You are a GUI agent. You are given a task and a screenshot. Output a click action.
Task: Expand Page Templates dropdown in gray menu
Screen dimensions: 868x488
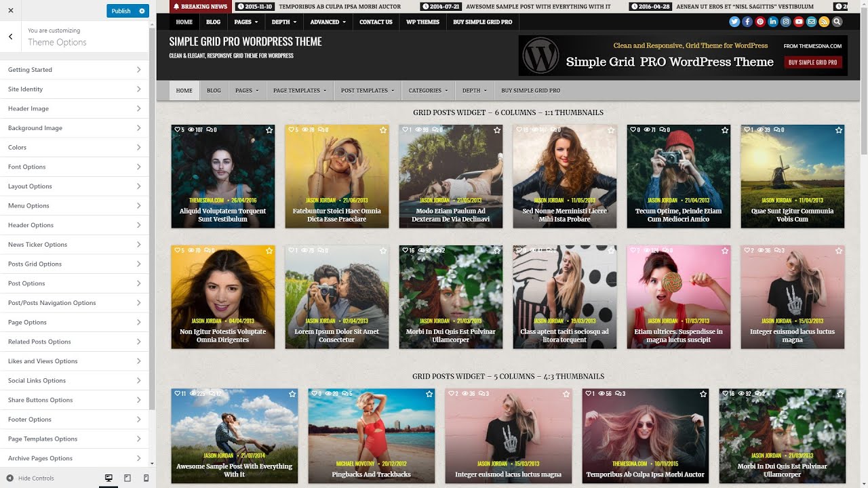point(300,90)
